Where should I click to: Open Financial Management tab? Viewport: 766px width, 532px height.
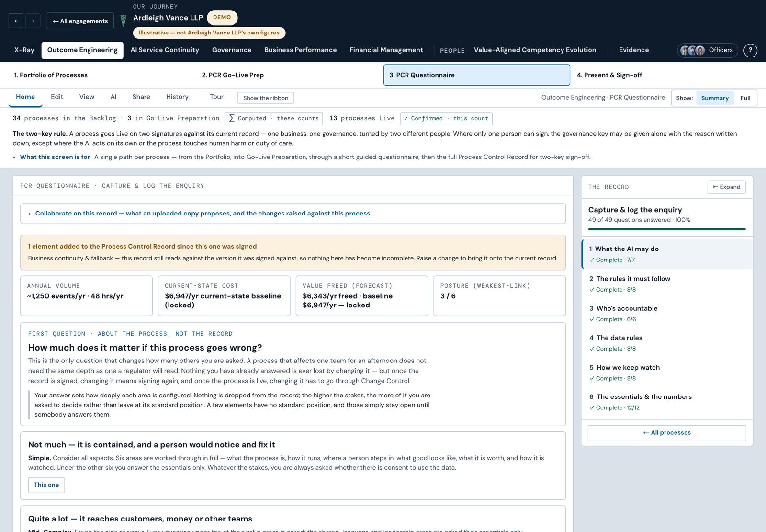[x=386, y=50]
